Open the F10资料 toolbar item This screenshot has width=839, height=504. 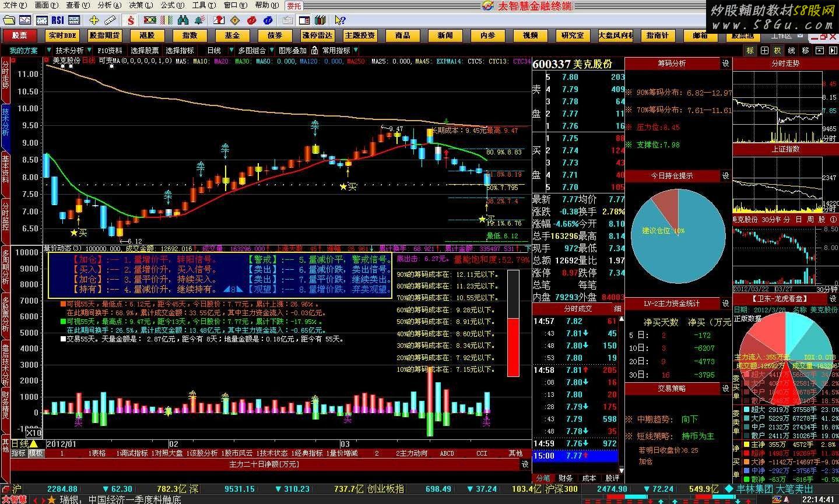(x=110, y=51)
